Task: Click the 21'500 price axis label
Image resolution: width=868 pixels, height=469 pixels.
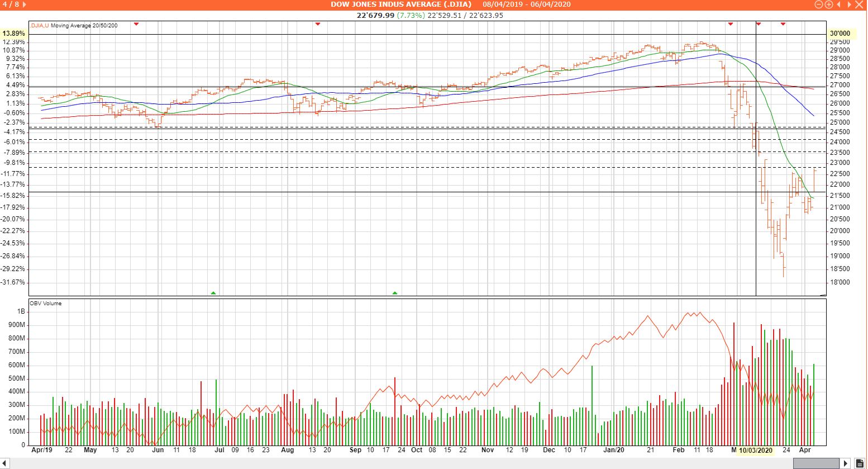Action: tap(840, 196)
